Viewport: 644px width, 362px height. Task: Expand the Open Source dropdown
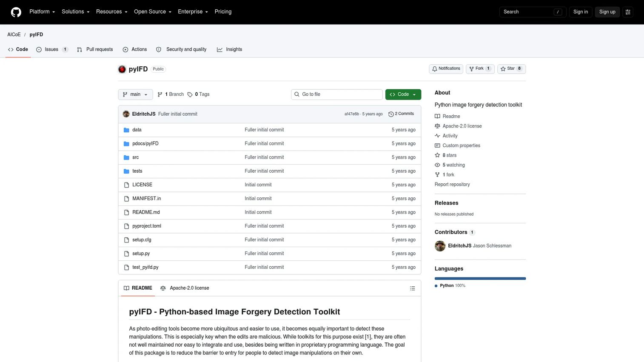[153, 12]
